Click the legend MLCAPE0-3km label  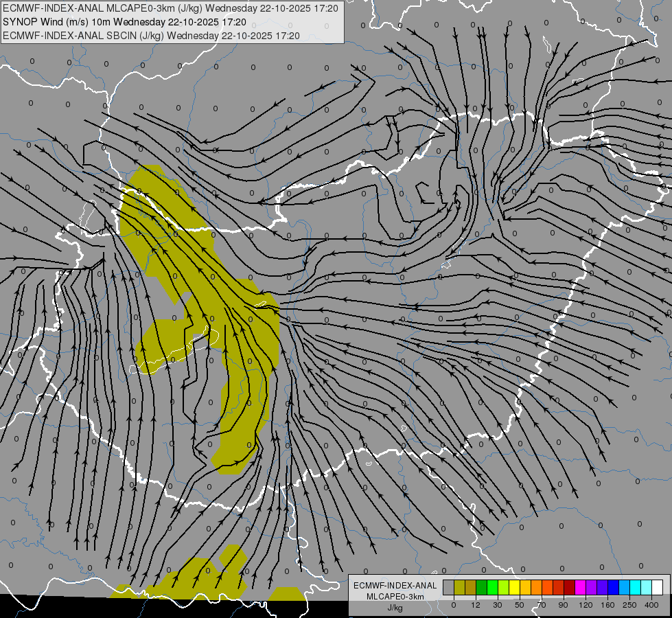point(395,597)
